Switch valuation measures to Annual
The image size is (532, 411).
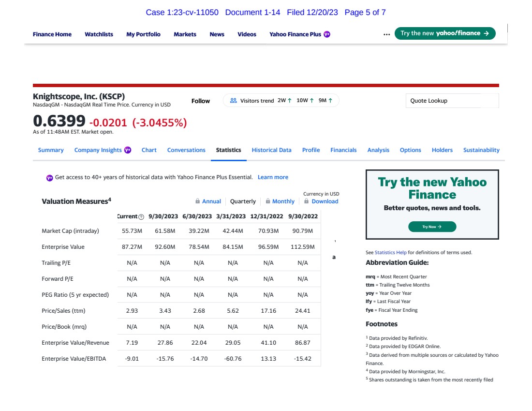click(211, 201)
